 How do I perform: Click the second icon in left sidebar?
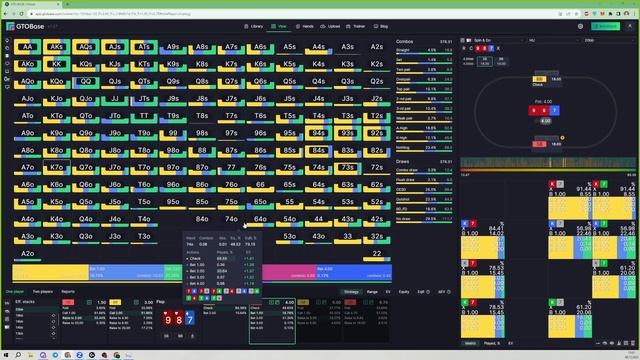point(7,48)
